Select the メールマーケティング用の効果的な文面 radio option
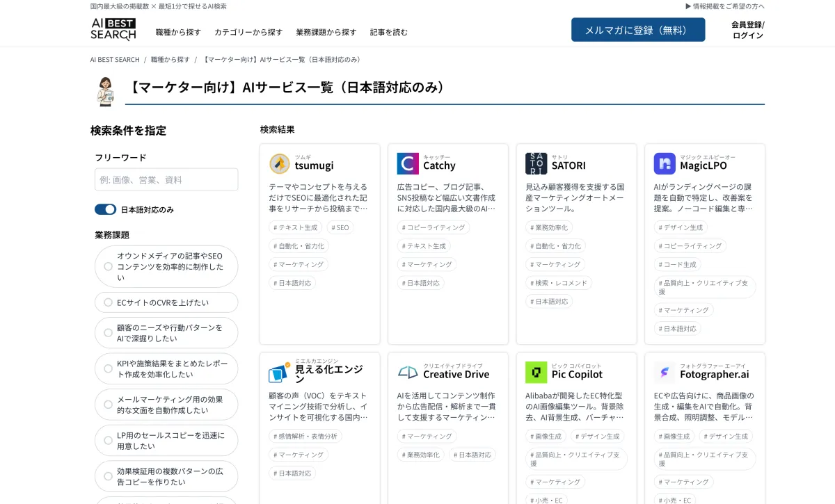The image size is (835, 504). (108, 405)
